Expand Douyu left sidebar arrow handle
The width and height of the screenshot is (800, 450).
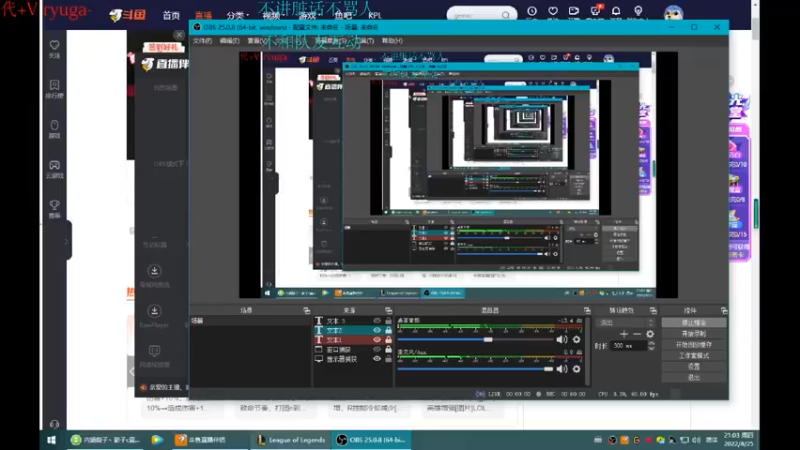point(66,241)
